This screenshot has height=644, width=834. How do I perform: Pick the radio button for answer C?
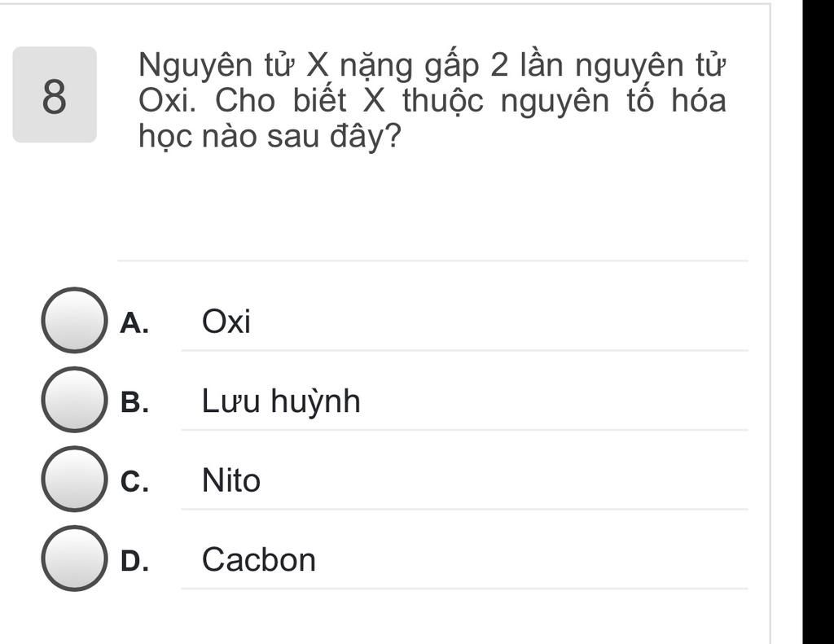click(73, 480)
